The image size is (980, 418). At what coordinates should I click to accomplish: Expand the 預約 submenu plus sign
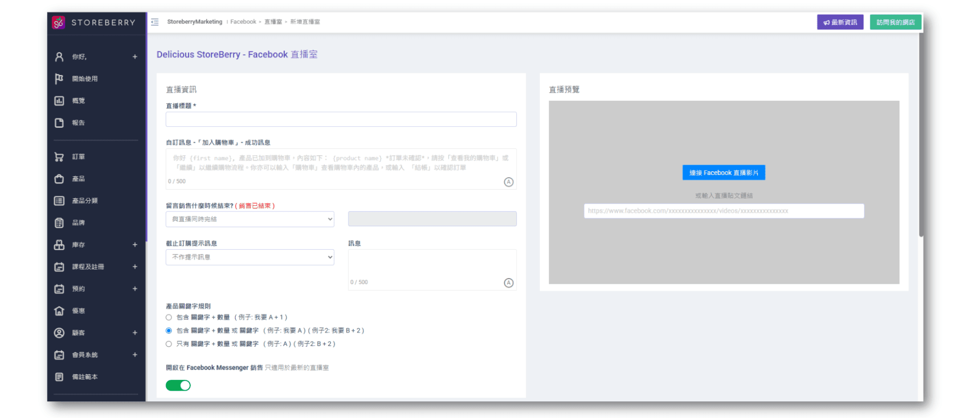[x=135, y=289]
